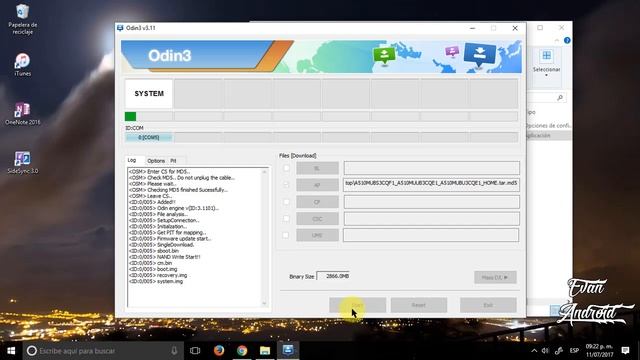Click the AP file path field
This screenshot has height=360, width=640.
(431, 184)
